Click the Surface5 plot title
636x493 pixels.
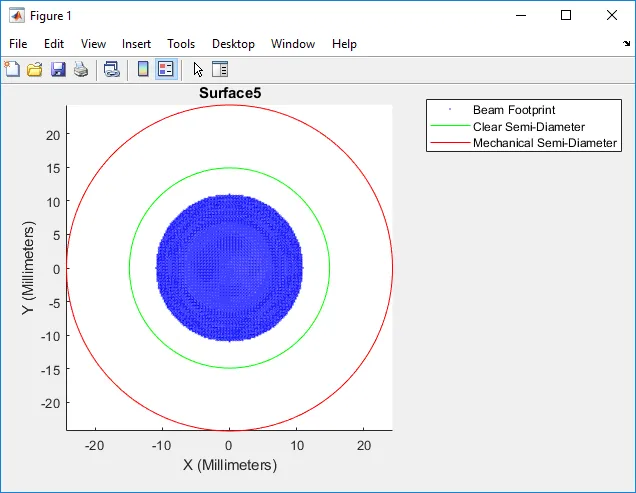click(x=229, y=93)
